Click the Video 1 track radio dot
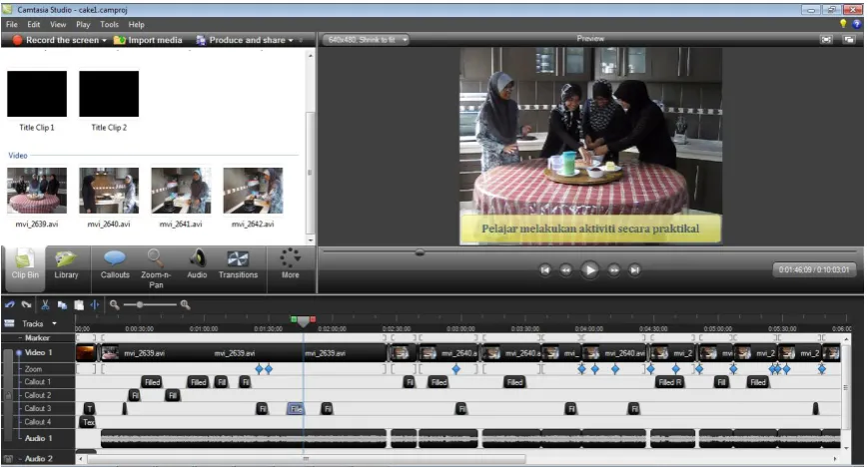868x467 pixels. click(x=18, y=352)
